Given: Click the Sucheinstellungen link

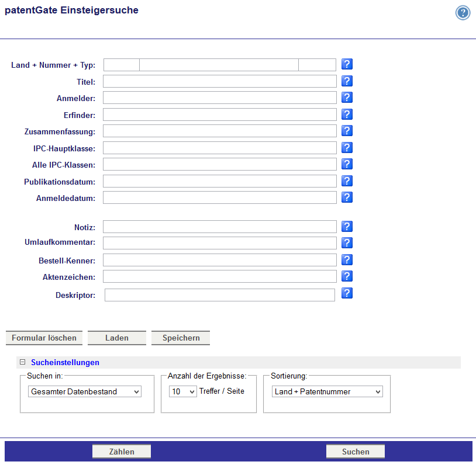Looking at the screenshot, I should (65, 362).
